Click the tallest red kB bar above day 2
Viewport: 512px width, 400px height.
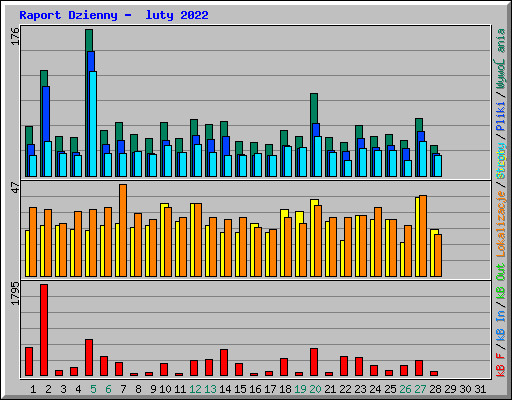(44, 330)
